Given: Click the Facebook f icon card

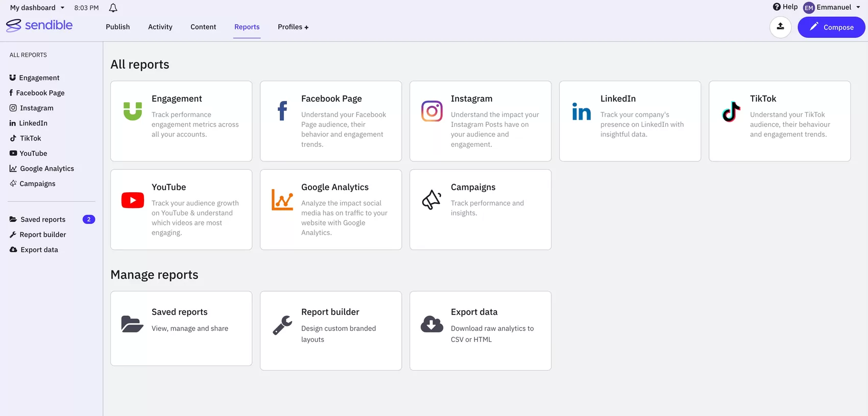Looking at the screenshot, I should [x=282, y=111].
